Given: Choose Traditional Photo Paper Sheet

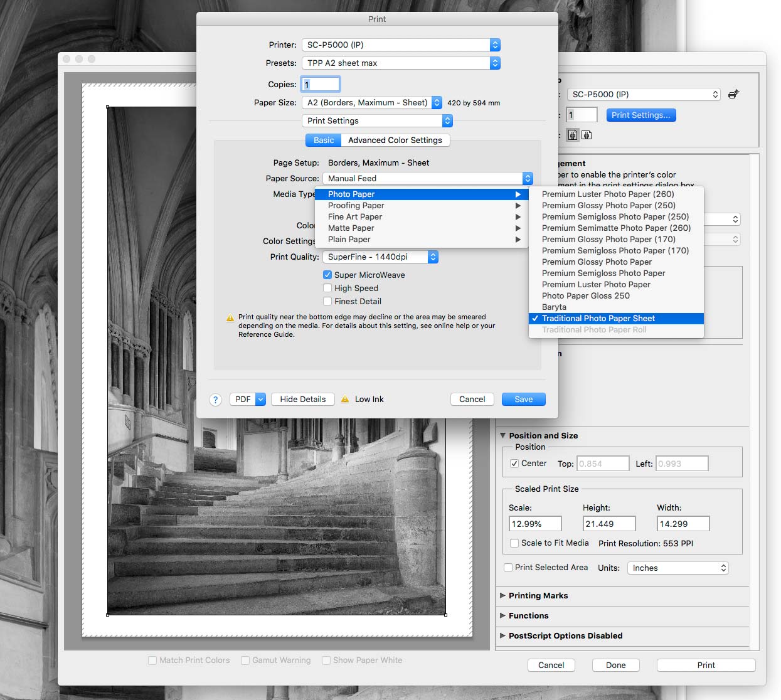Looking at the screenshot, I should (x=616, y=319).
